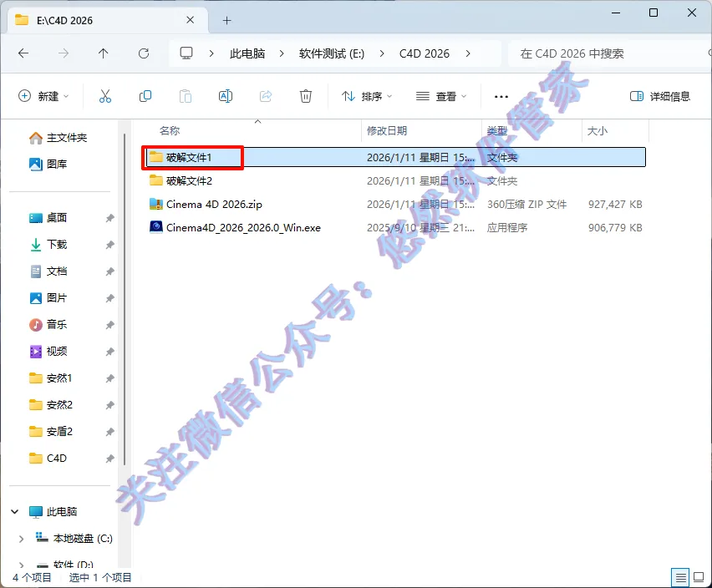Open 文档 in the sidebar
The width and height of the screenshot is (712, 588).
[x=48, y=271]
